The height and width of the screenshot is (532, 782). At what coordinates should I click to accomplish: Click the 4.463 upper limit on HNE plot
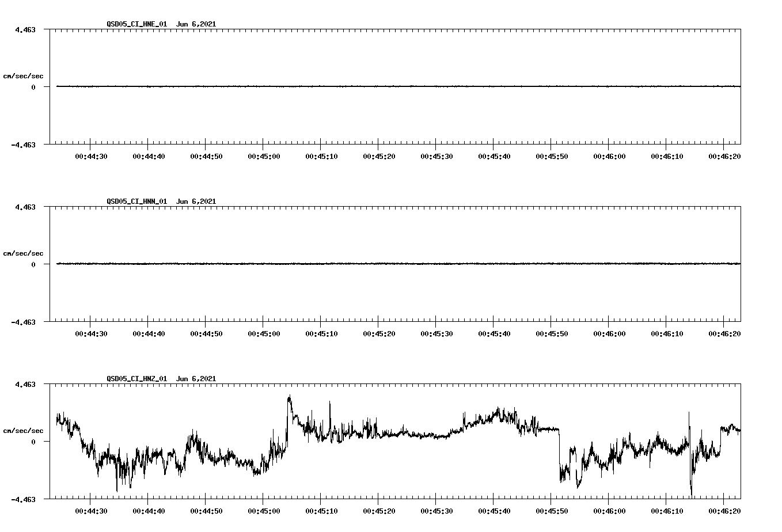(25, 29)
